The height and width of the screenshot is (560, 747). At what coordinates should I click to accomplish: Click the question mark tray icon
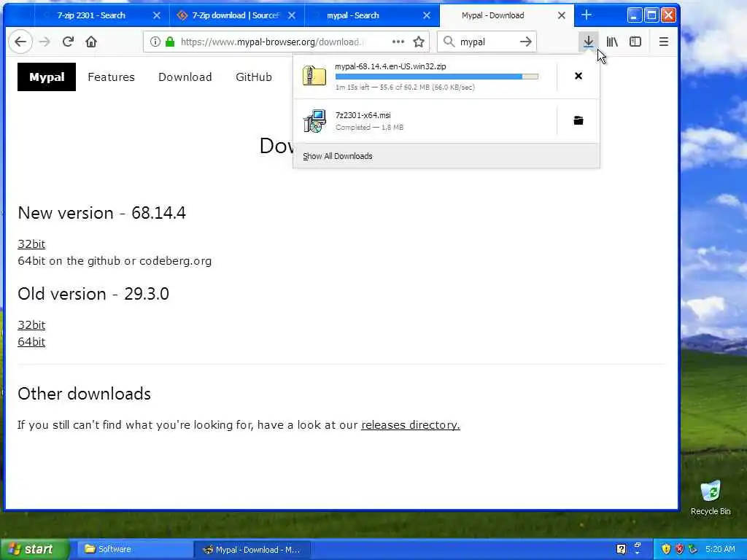click(621, 549)
